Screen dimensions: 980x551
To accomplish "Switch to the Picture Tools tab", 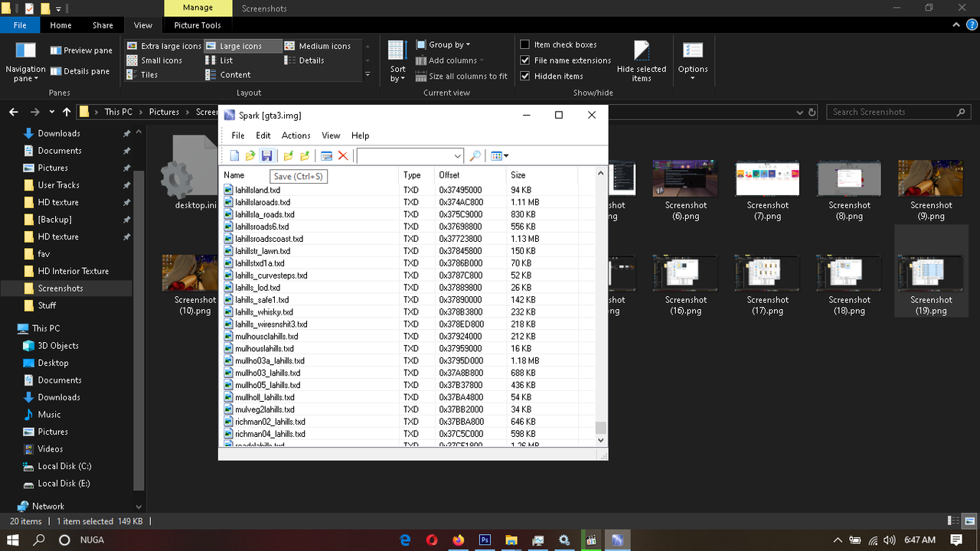I will (x=197, y=25).
